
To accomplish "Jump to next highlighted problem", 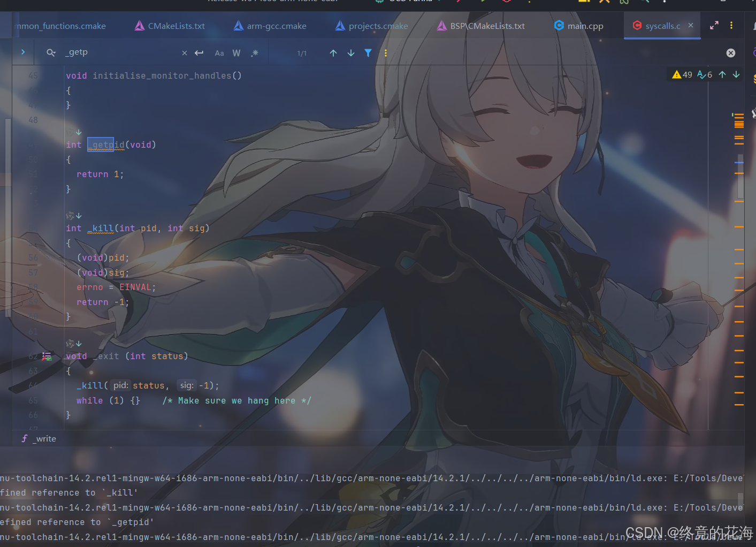I will tap(736, 74).
